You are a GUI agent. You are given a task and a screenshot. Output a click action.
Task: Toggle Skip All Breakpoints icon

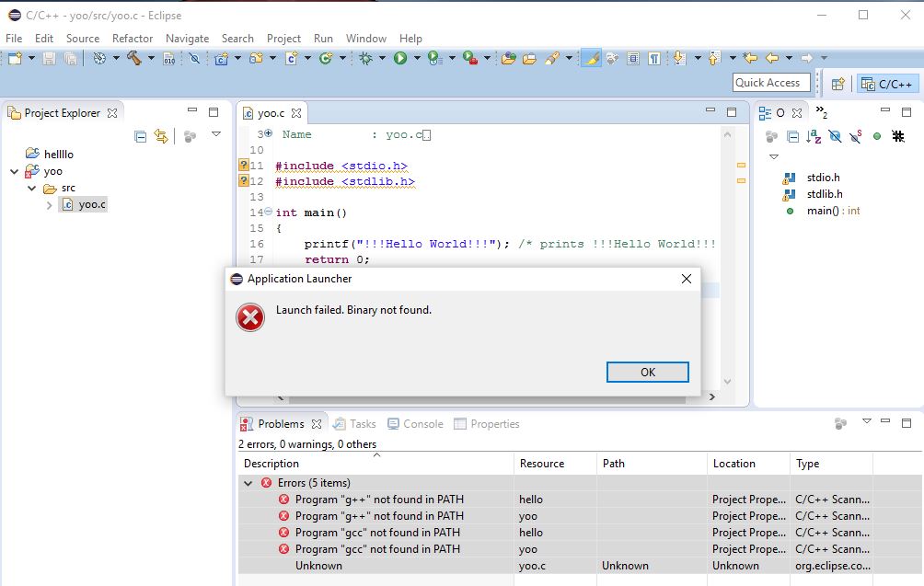click(194, 58)
